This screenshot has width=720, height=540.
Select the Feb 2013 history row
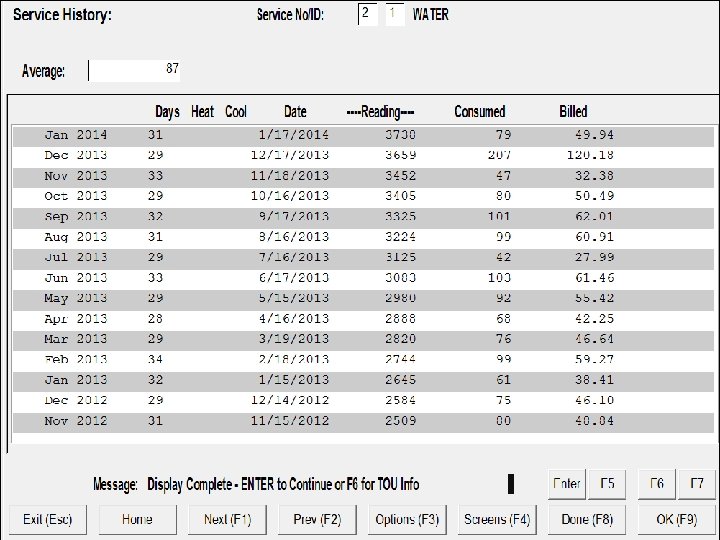(363, 360)
